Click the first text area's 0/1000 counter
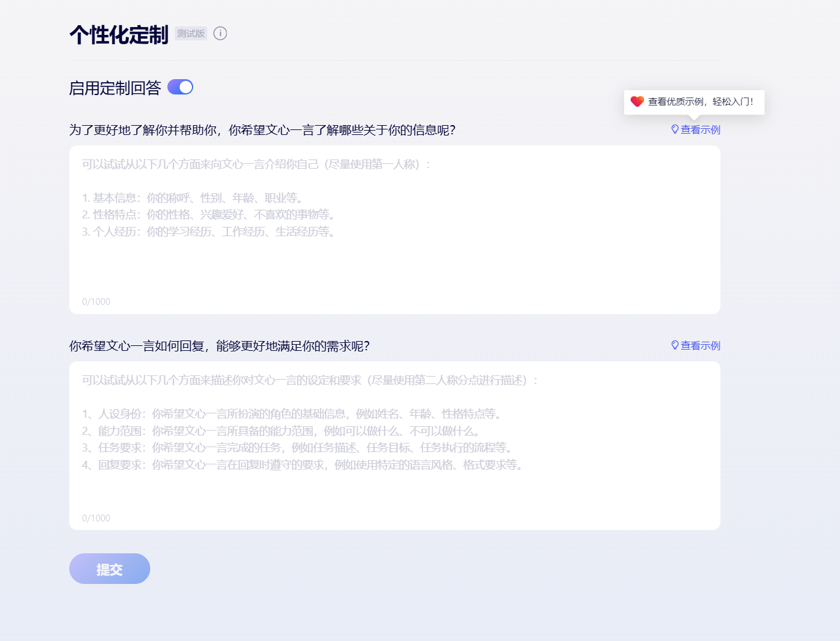This screenshot has height=641, width=840. [96, 302]
